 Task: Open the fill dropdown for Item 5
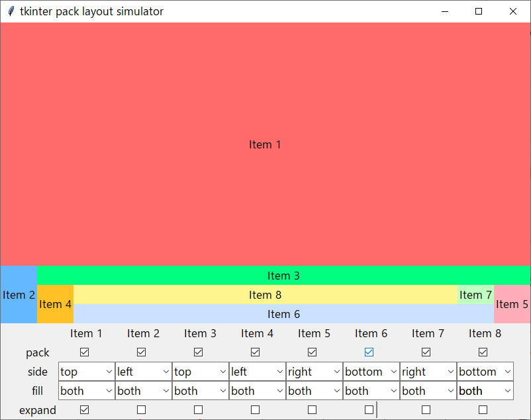pyautogui.click(x=314, y=391)
